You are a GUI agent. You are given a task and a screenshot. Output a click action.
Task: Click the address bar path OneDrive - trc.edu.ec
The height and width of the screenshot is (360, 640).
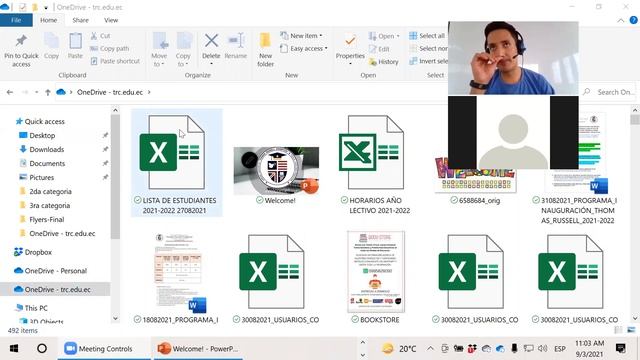[x=110, y=92]
